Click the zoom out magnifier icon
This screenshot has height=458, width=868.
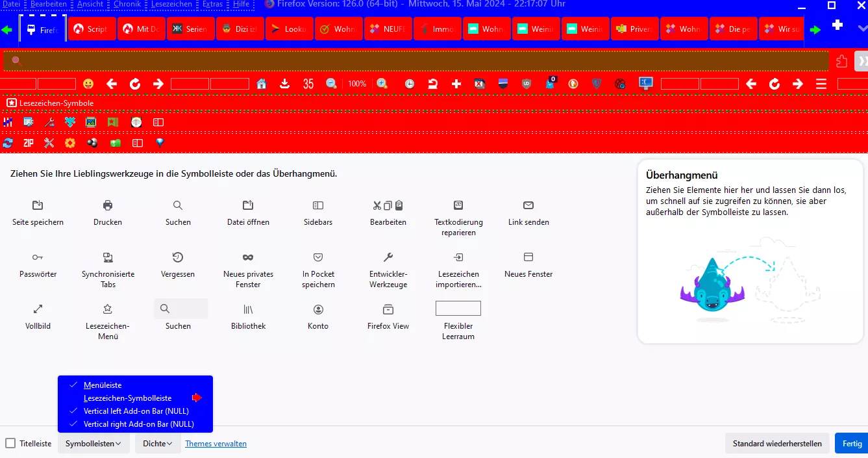coord(331,84)
